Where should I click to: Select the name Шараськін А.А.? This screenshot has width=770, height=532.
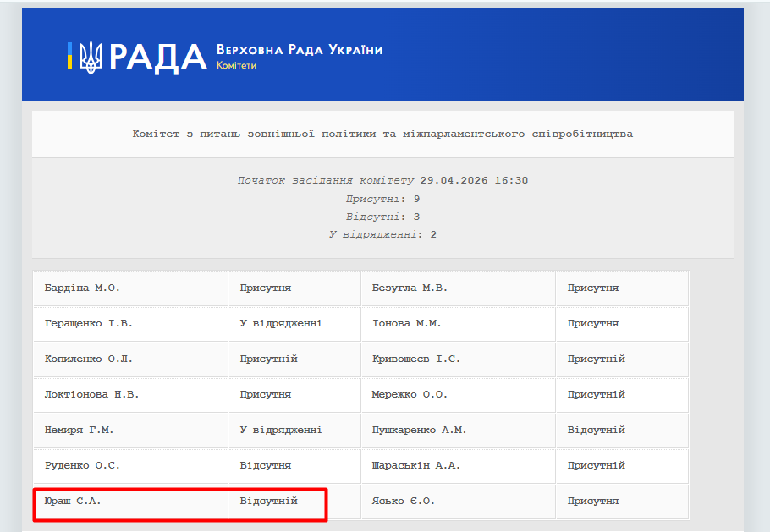[x=416, y=465]
